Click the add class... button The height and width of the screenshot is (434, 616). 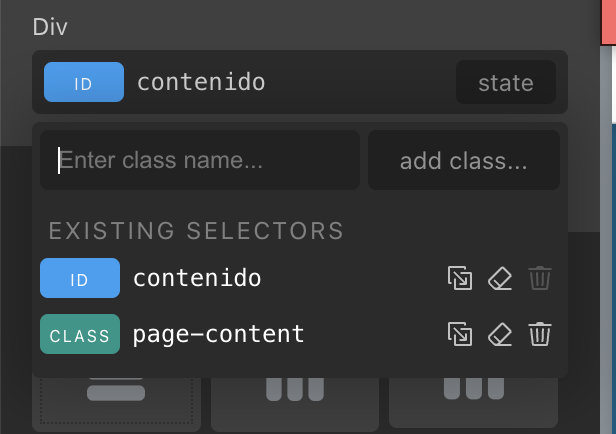tap(463, 160)
